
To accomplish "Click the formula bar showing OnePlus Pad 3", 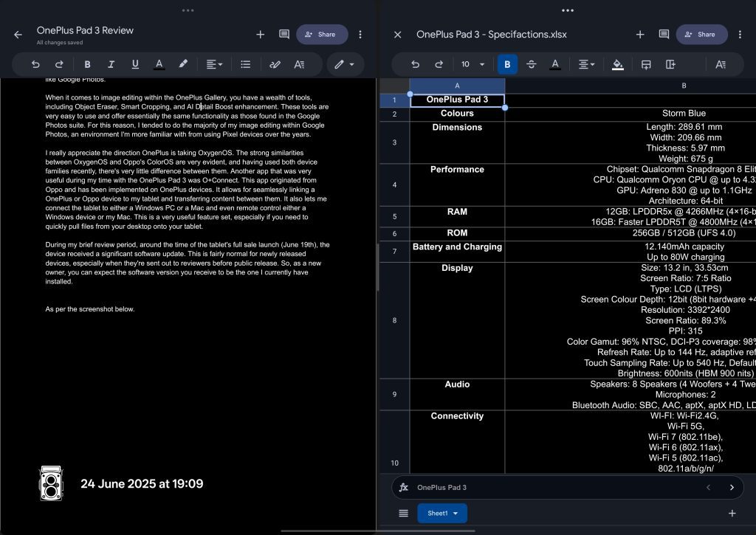I will [546, 487].
